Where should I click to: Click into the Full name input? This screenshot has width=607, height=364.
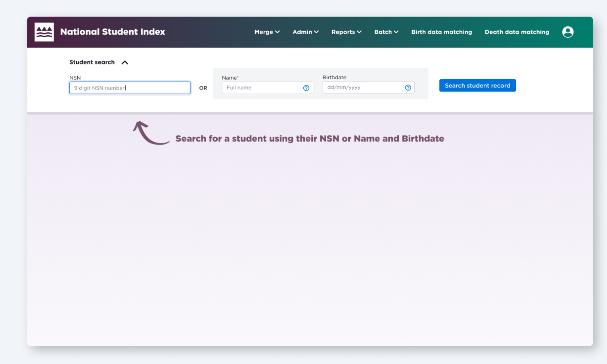pos(262,88)
